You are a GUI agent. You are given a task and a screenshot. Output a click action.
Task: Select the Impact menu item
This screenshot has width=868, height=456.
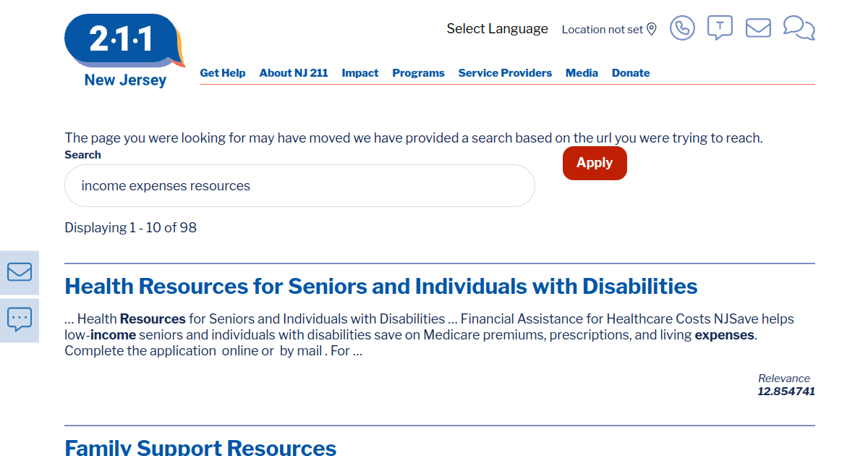(x=360, y=73)
